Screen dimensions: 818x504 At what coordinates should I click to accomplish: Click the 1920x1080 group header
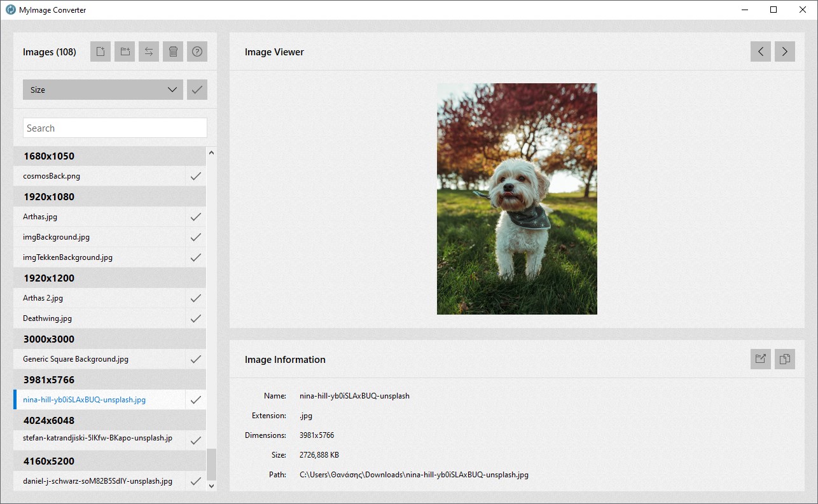110,196
